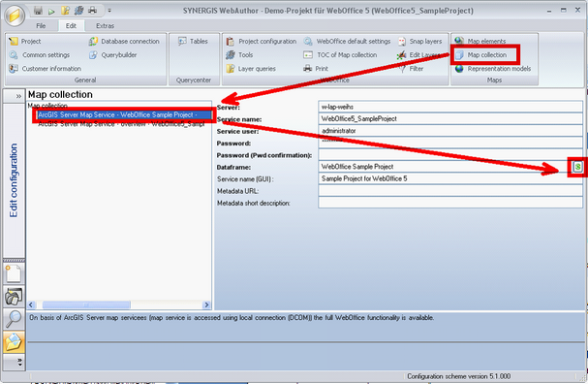The width and height of the screenshot is (588, 384).
Task: Click the printer icon in quick access toolbar
Action: point(92,11)
